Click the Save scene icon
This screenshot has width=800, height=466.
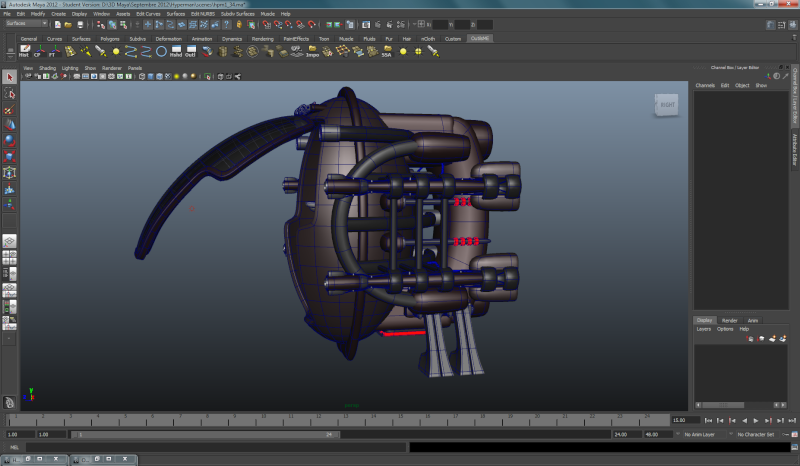tap(80, 24)
